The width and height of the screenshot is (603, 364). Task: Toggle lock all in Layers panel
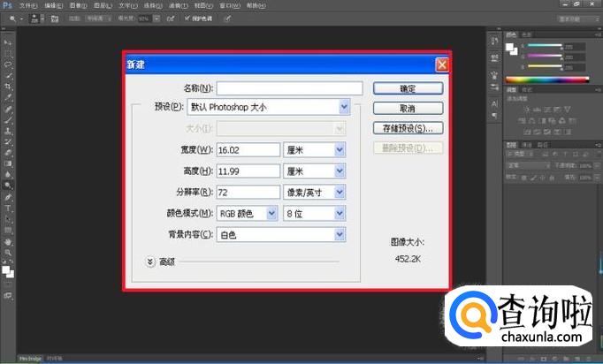(553, 178)
